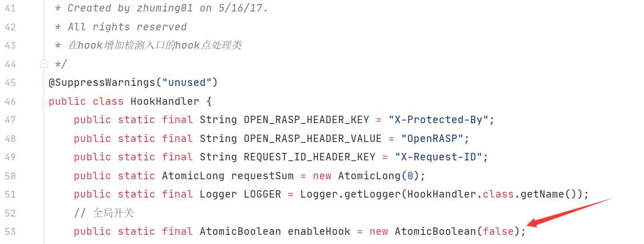Click the "X-Request-ID" string literal
644x244 pixels.
click(438, 157)
